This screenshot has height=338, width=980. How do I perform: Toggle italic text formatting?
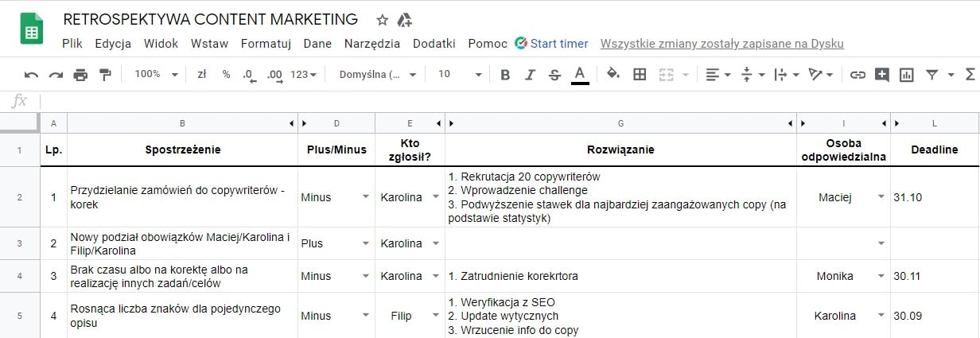tap(530, 75)
